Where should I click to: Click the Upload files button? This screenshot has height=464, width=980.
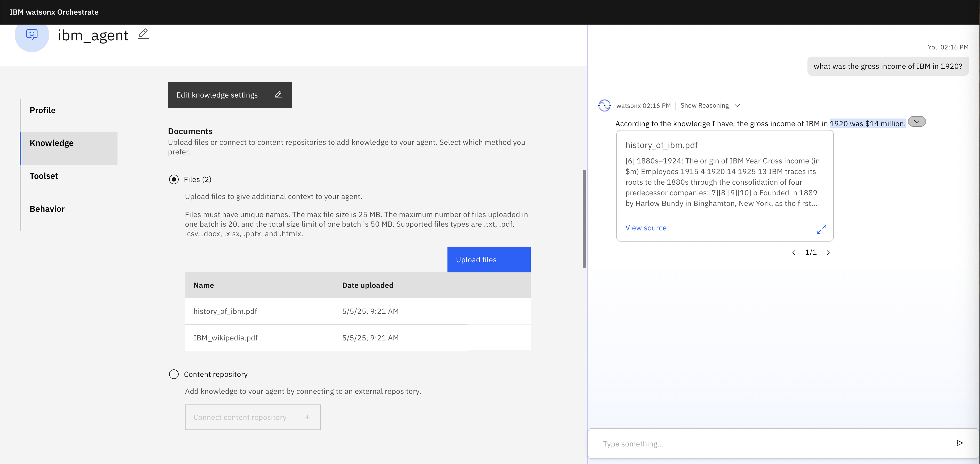point(489,260)
